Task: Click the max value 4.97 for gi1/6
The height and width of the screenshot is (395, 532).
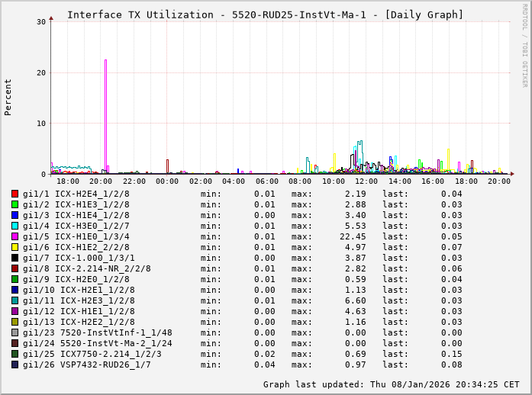Action: coord(356,247)
